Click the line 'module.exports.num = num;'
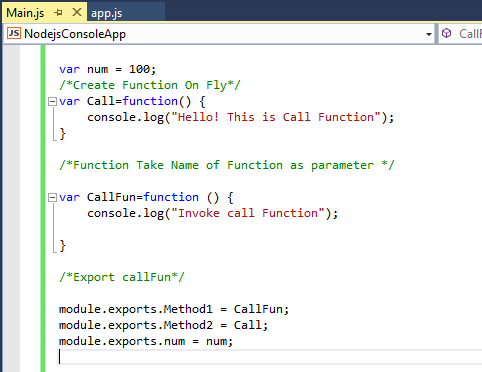 click(x=146, y=341)
